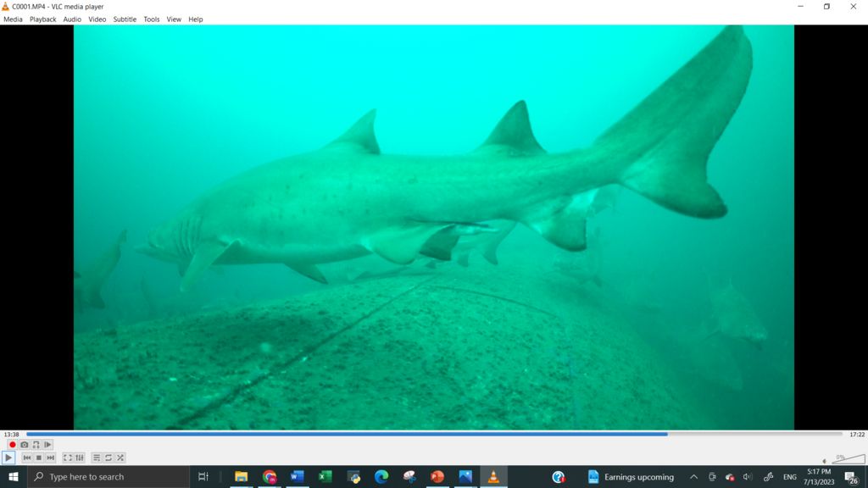Skip to the next media item
868x488 pixels.
coord(51,457)
